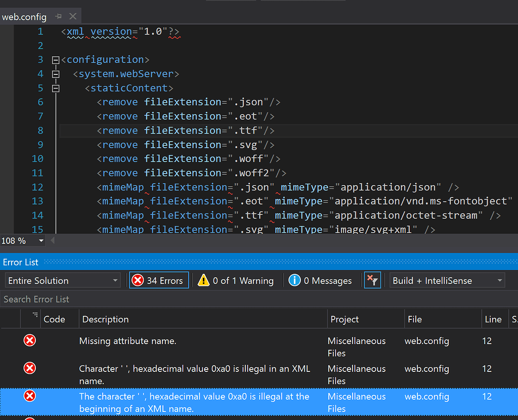
Task: Click the Error List panel title
Action: (x=20, y=263)
